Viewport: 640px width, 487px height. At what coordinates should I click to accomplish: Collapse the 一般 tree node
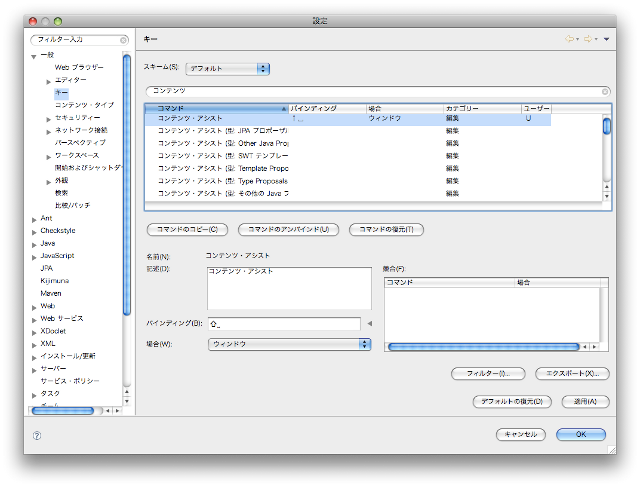tap(34, 54)
